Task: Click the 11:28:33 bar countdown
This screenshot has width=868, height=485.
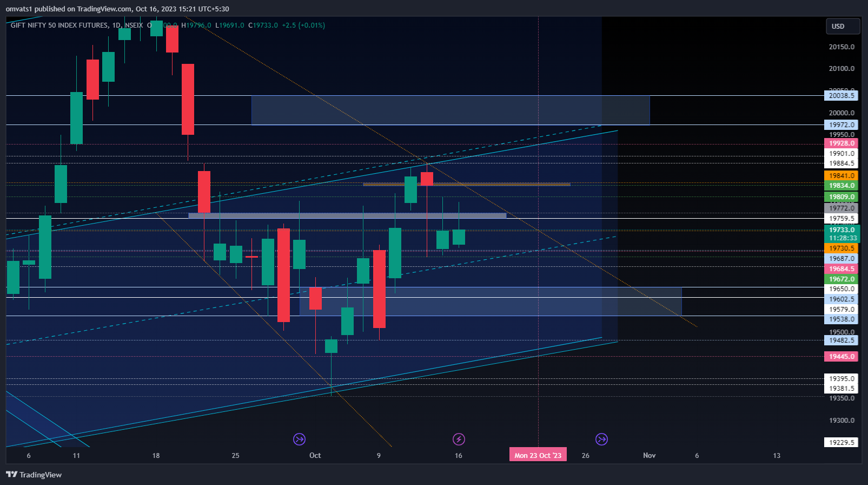Action: [x=843, y=238]
